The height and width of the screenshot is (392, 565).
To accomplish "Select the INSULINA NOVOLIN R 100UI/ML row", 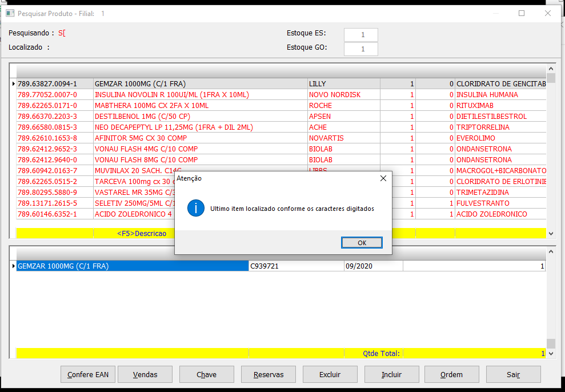I will click(x=171, y=95).
